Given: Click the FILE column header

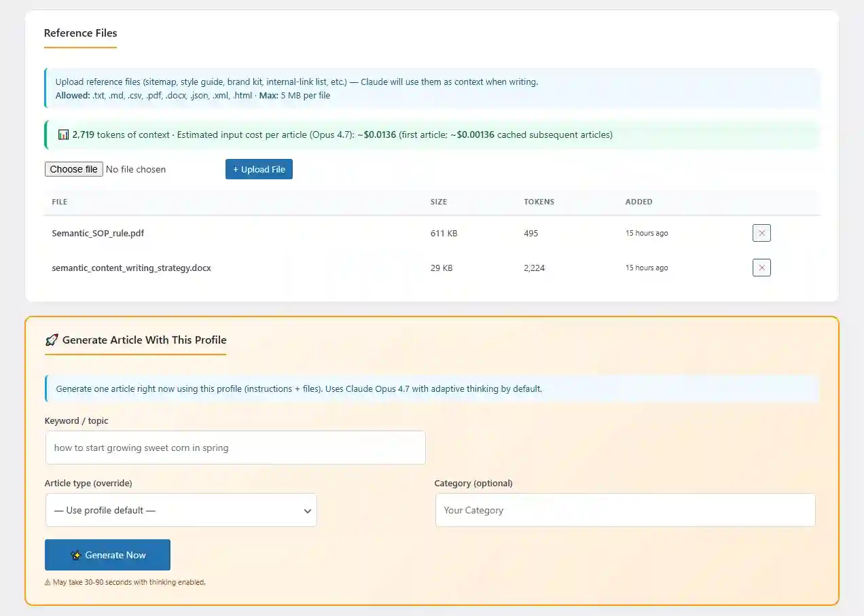Looking at the screenshot, I should coord(60,202).
